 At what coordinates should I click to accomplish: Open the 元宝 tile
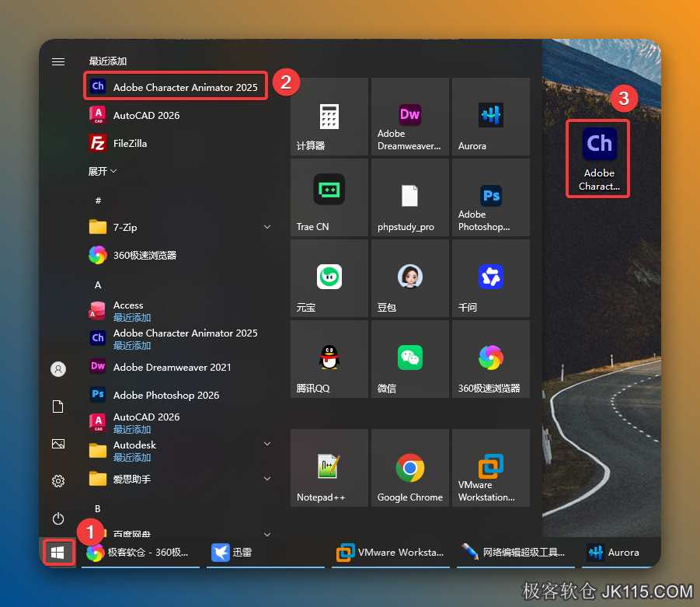point(329,278)
